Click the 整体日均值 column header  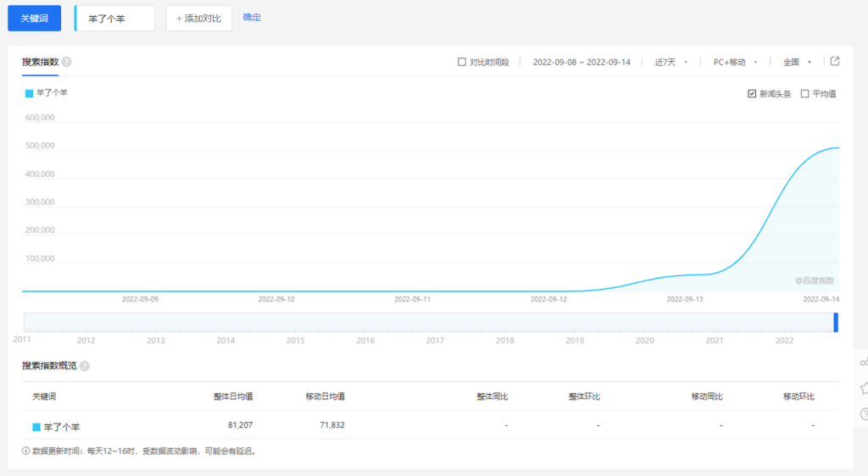[233, 396]
